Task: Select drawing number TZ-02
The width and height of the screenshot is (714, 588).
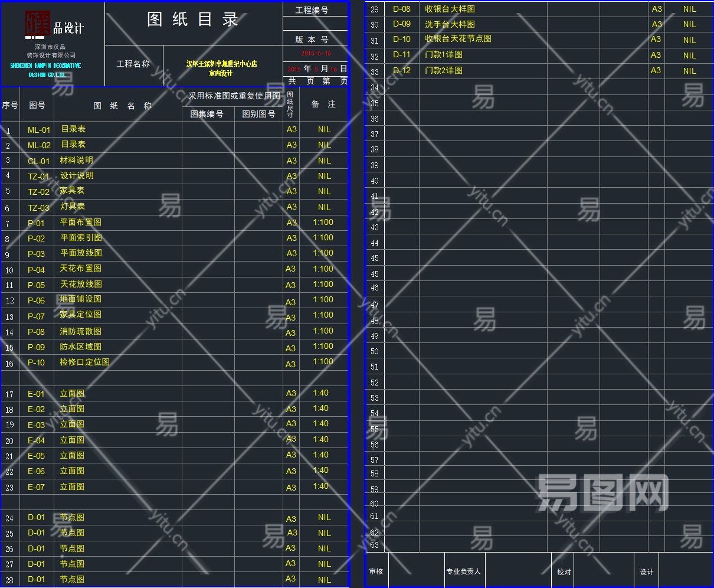Action: pyautogui.click(x=39, y=192)
